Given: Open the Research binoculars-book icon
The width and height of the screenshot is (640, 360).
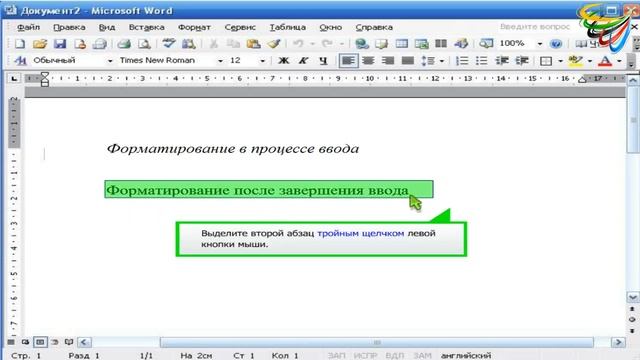Looking at the screenshot, I should pos(188,44).
